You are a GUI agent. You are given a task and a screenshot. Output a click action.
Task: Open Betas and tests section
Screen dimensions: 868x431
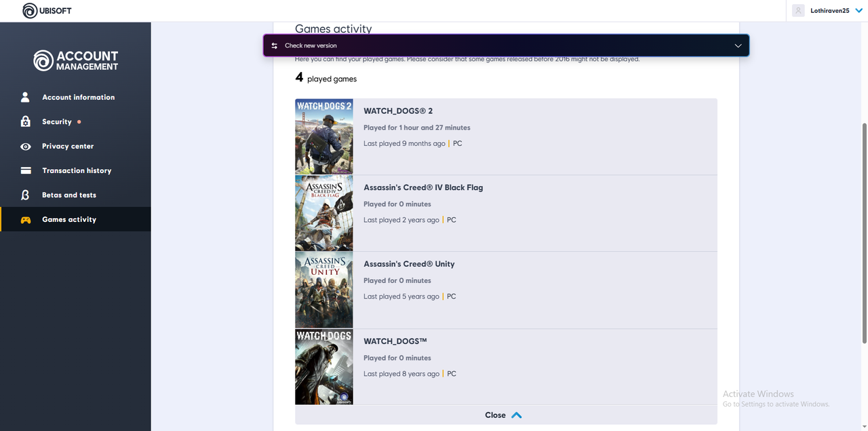(75, 195)
